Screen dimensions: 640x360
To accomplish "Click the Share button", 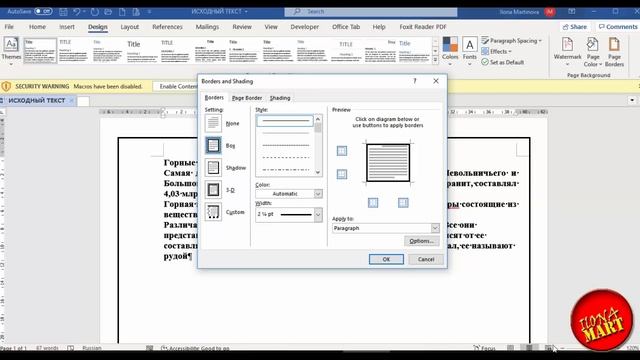I will [x=574, y=27].
